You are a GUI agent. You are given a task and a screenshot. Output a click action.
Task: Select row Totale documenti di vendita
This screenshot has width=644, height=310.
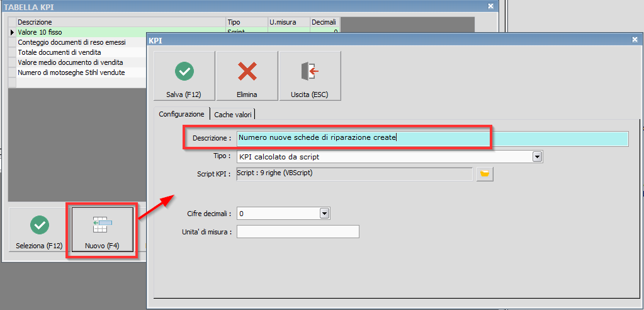[76, 52]
